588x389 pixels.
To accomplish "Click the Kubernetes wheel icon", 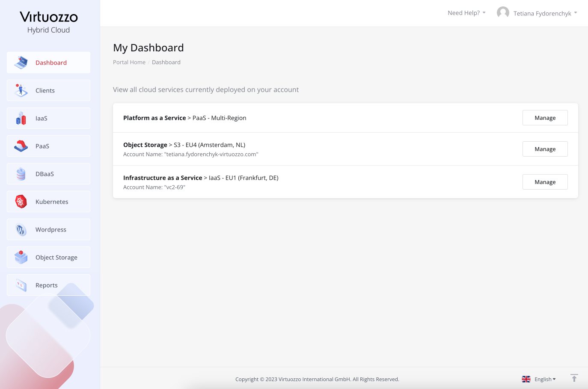I will [x=21, y=202].
